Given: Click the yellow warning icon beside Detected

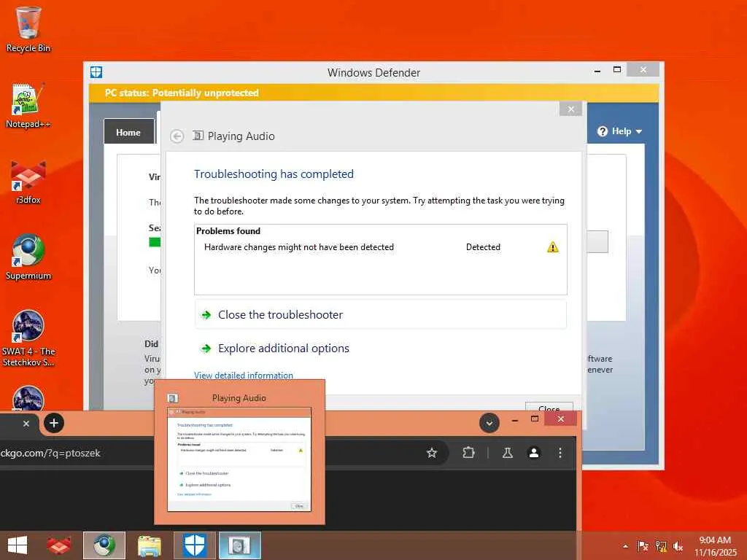Looking at the screenshot, I should coord(553,247).
